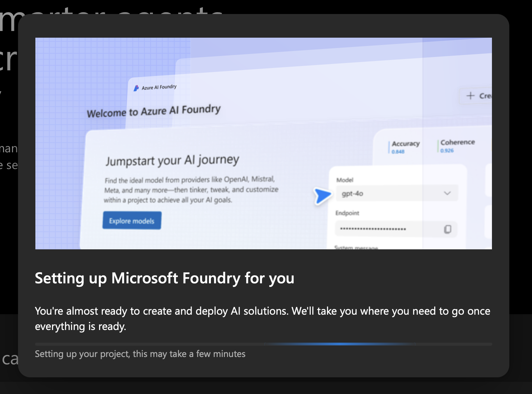
Task: Click the Accuracy 0.848 metric in illustration
Action: 405,147
